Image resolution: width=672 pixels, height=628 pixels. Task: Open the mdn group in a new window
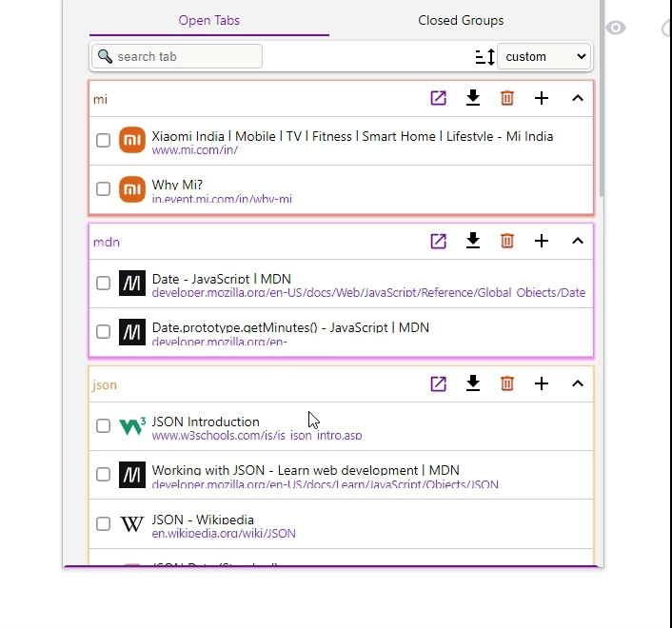pyautogui.click(x=438, y=241)
